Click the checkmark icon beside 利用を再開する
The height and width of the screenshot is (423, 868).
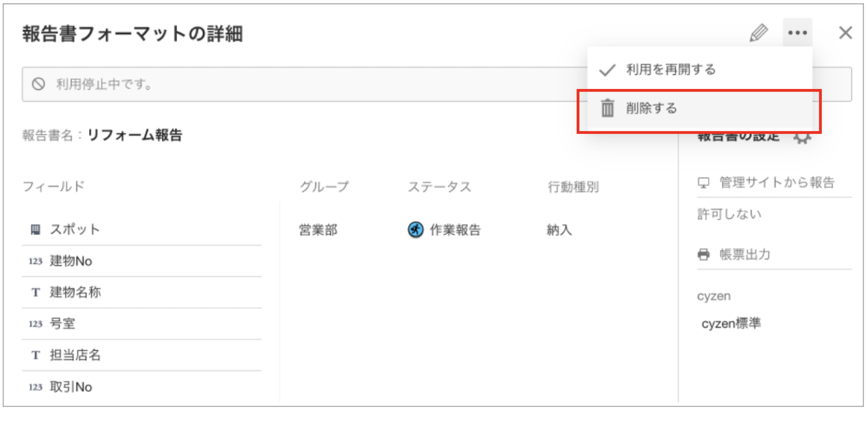(607, 70)
